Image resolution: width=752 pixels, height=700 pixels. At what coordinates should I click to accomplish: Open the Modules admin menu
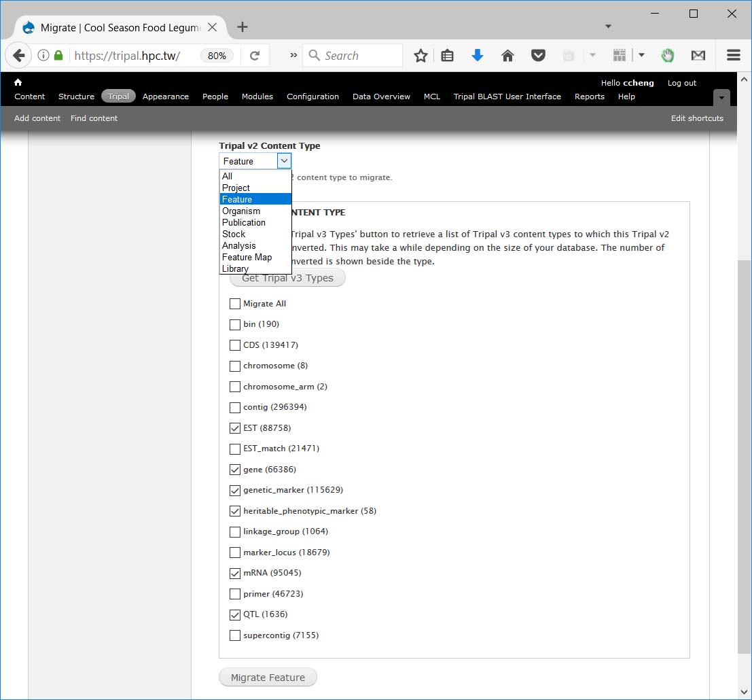pos(257,97)
